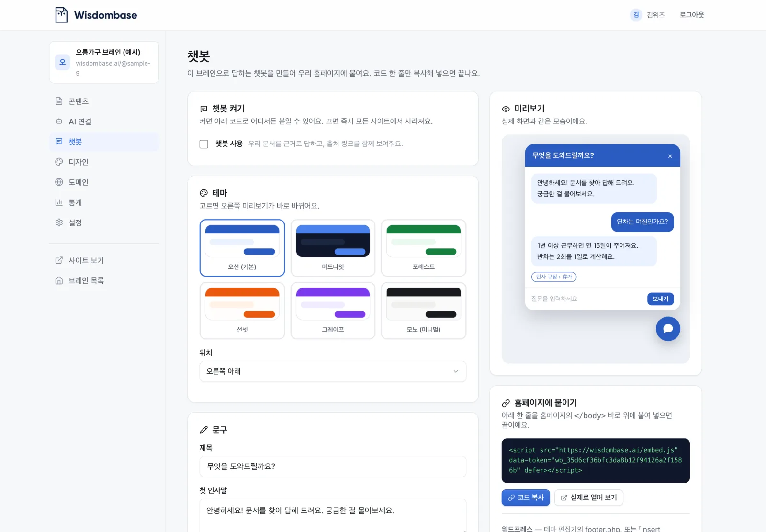Screen dimensions: 766x532
Task: Click the Wisdombase logo icon
Action: point(61,15)
